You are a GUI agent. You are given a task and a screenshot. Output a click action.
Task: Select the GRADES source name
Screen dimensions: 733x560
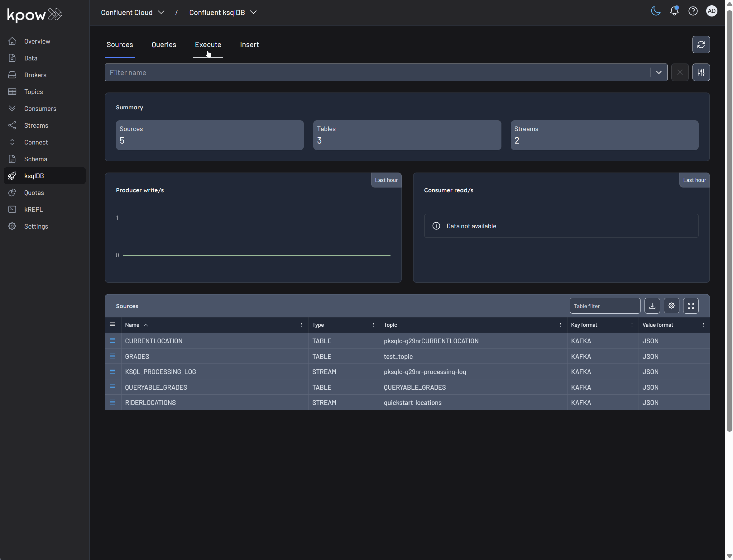137,356
